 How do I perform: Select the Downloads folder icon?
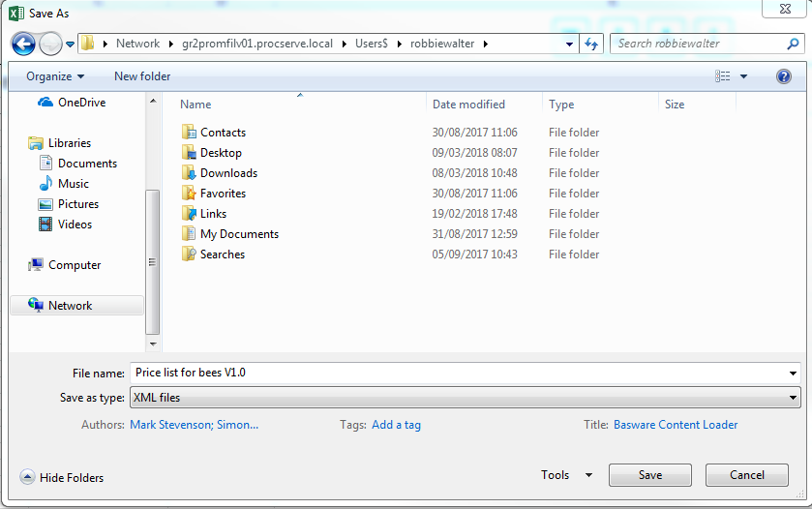click(x=189, y=173)
